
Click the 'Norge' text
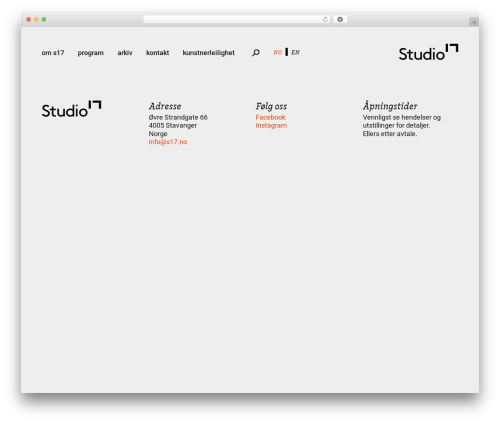tap(158, 134)
